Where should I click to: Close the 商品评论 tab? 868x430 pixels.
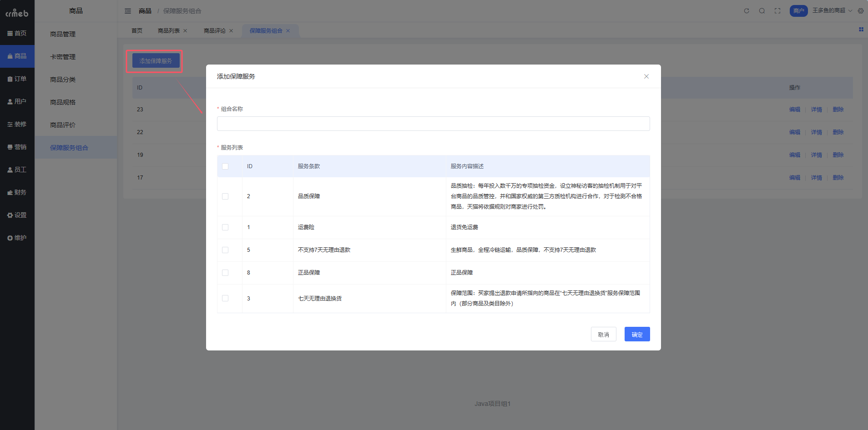click(231, 31)
